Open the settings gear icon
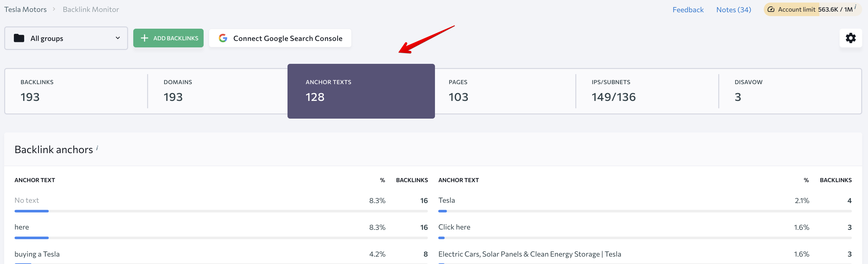The width and height of the screenshot is (868, 264). pos(851,38)
